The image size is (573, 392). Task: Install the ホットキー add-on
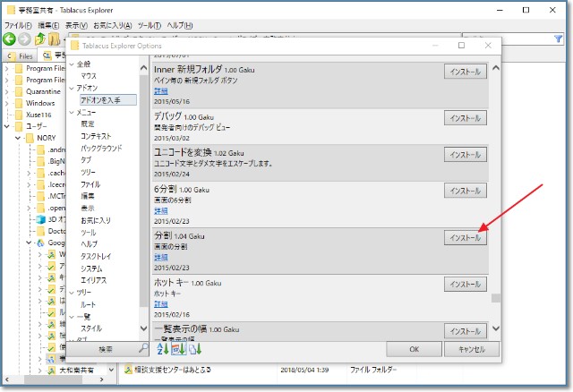(x=466, y=284)
